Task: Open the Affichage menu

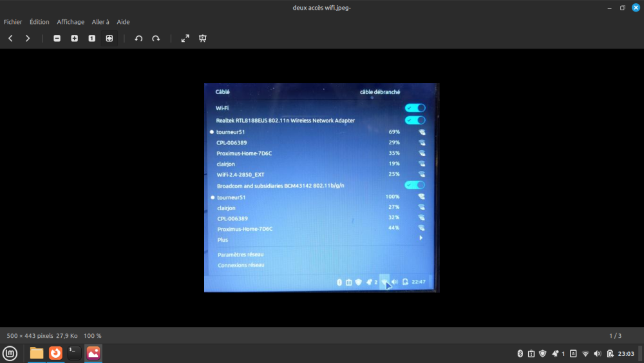Action: pos(70,22)
